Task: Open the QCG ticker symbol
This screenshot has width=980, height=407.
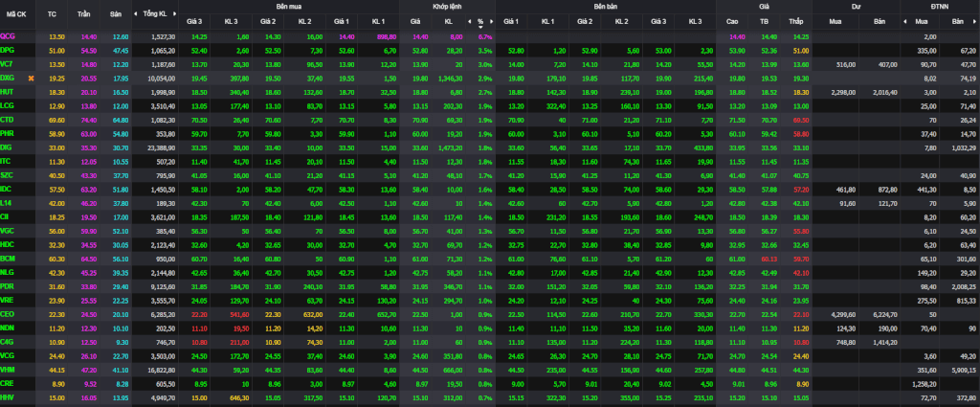Action: [8, 37]
